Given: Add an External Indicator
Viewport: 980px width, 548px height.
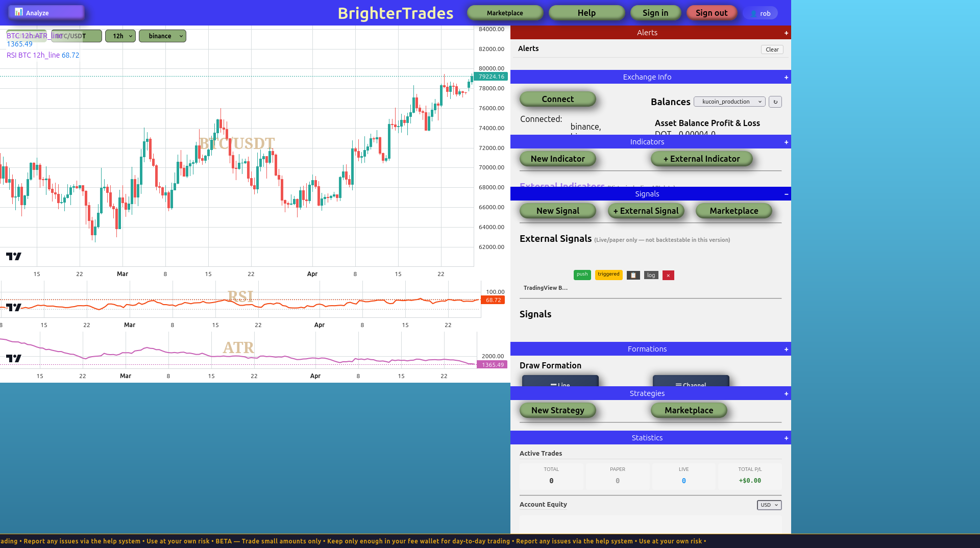Looking at the screenshot, I should pos(702,159).
